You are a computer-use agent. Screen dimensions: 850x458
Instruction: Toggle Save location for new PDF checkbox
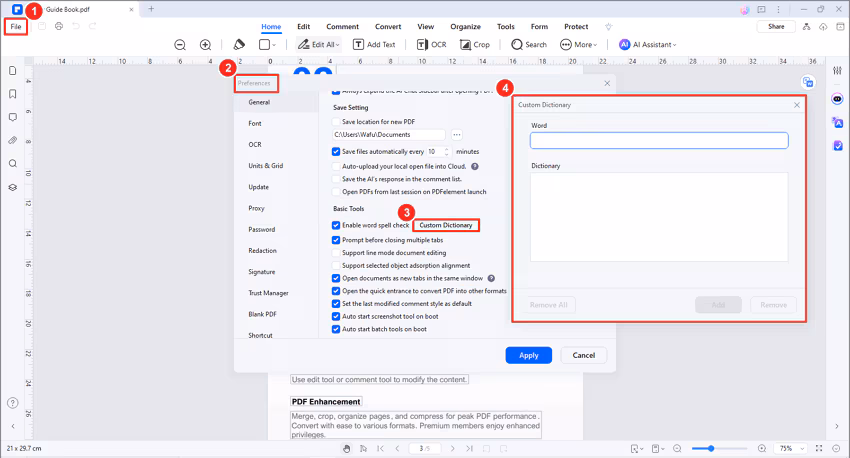pyautogui.click(x=336, y=122)
